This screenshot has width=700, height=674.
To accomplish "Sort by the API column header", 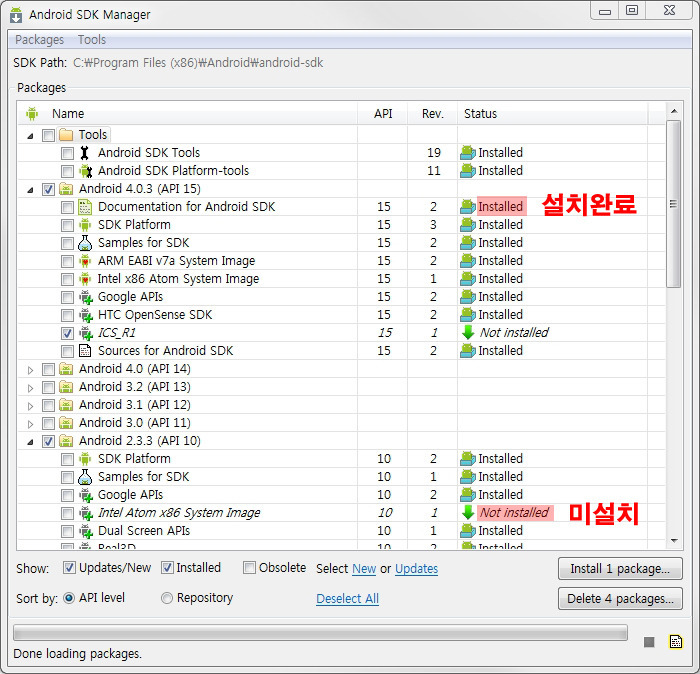I will click(x=383, y=114).
